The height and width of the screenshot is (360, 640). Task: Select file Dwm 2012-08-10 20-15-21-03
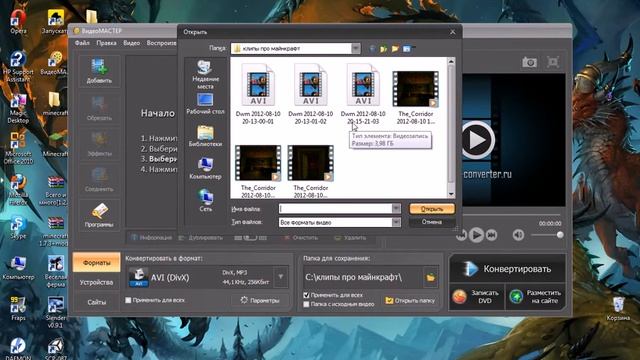(363, 94)
